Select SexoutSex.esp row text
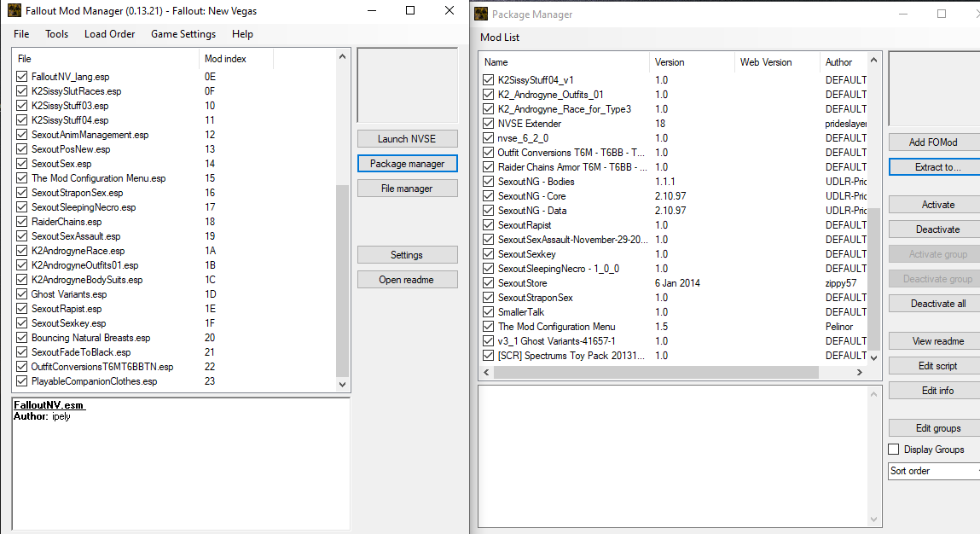 pos(61,163)
